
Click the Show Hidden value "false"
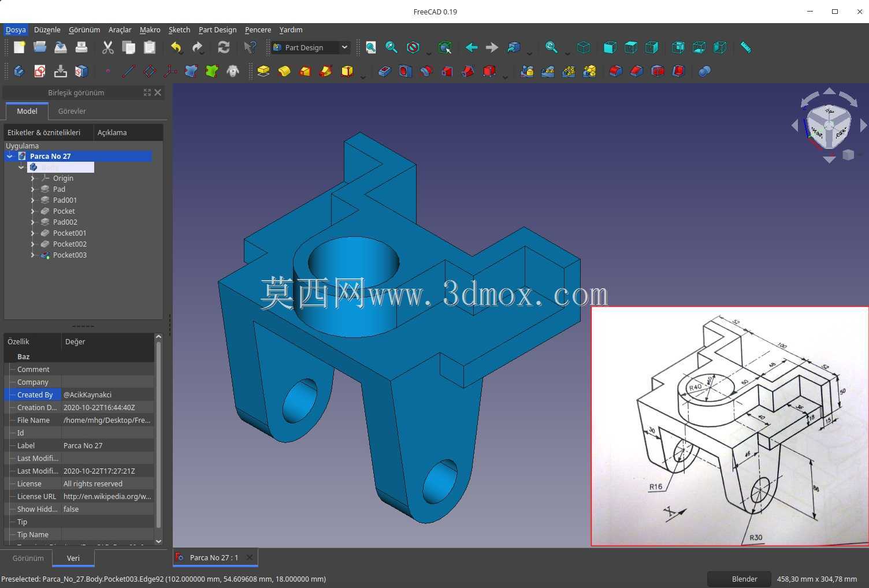point(107,509)
